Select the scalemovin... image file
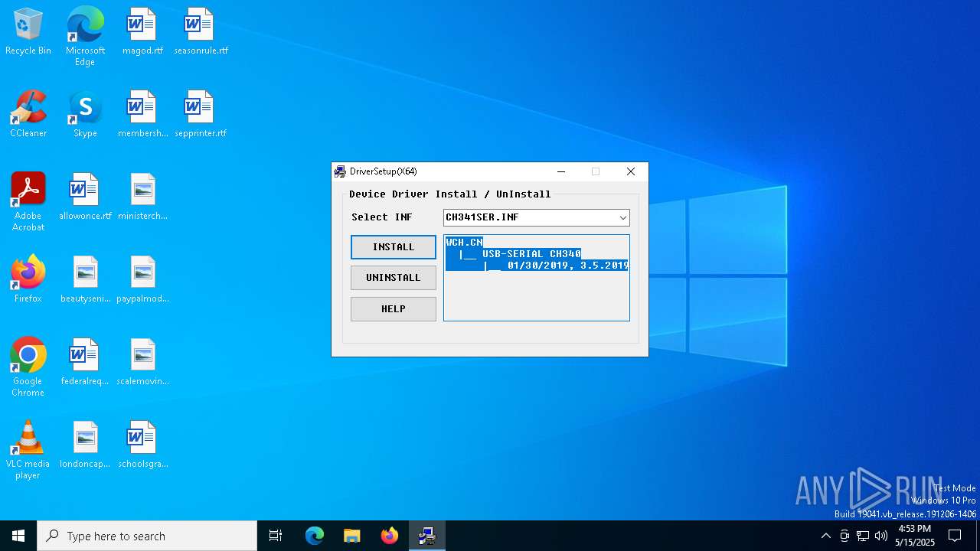980x551 pixels. (142, 363)
